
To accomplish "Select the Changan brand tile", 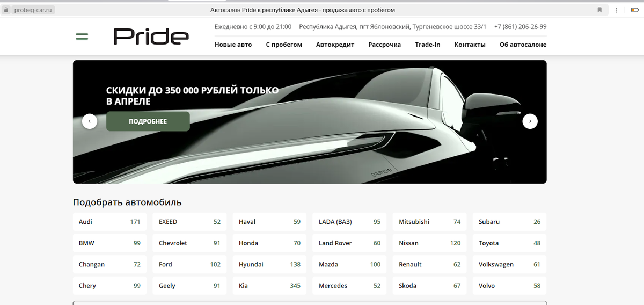I will click(x=109, y=264).
